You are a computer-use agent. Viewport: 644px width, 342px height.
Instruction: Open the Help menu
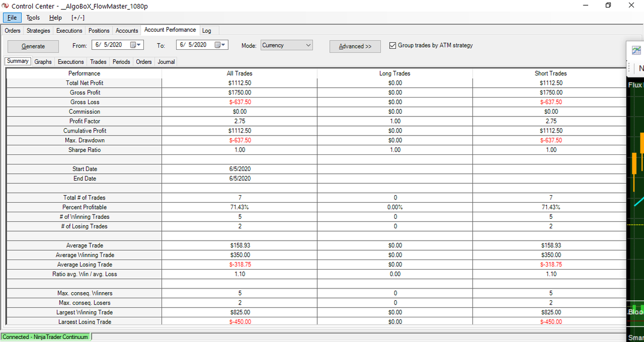[55, 18]
